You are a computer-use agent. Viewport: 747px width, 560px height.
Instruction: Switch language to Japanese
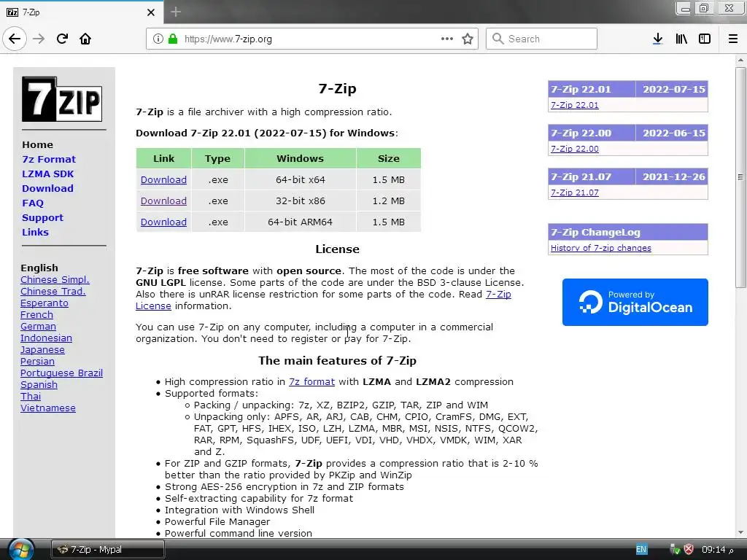tap(42, 349)
